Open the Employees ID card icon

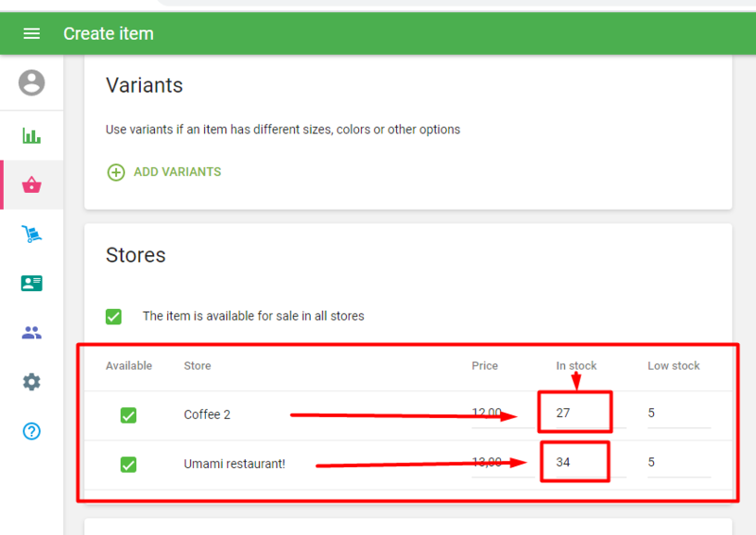tap(31, 284)
